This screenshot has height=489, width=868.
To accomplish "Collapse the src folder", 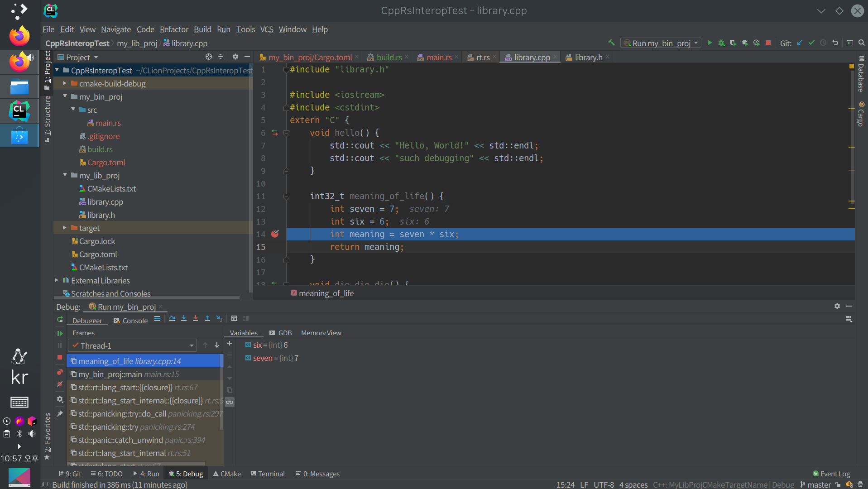I will [x=73, y=110].
